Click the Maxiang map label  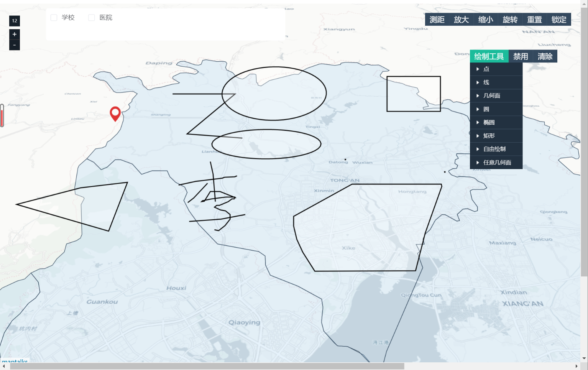click(x=503, y=243)
